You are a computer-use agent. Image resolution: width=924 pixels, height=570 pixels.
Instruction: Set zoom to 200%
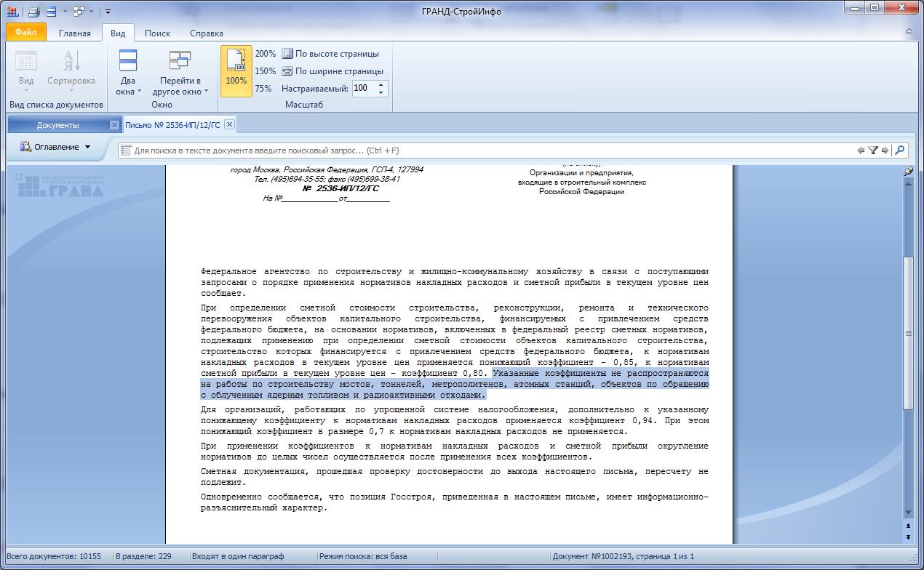click(x=265, y=54)
